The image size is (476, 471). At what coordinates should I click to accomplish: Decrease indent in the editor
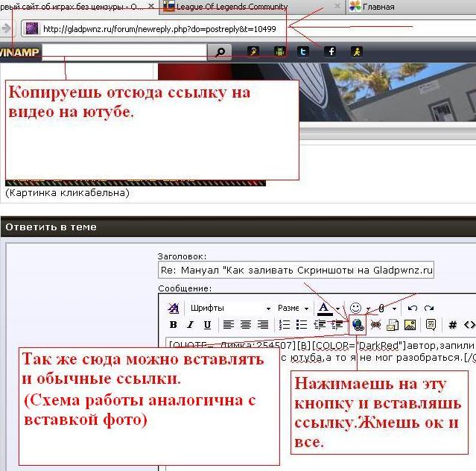[320, 325]
